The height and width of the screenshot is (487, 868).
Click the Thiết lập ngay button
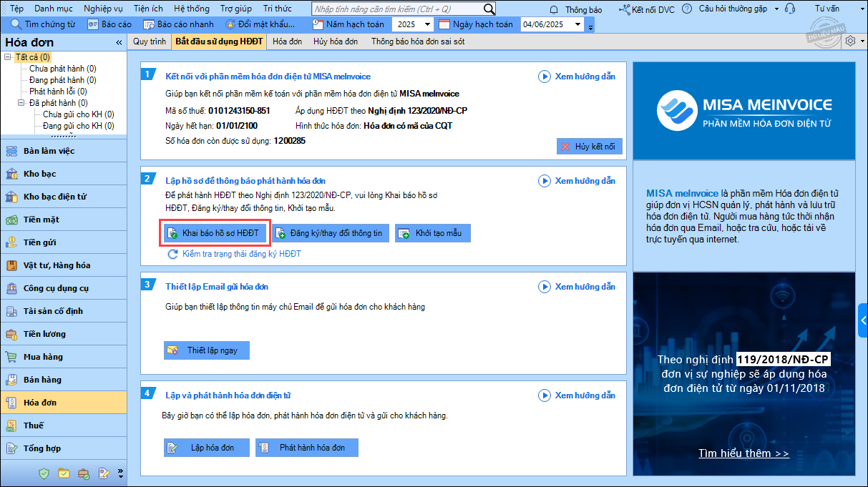pyautogui.click(x=206, y=350)
